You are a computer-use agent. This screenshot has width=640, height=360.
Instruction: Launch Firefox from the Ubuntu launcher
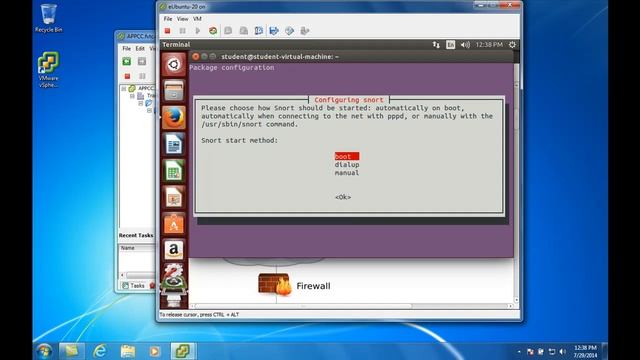(x=173, y=118)
